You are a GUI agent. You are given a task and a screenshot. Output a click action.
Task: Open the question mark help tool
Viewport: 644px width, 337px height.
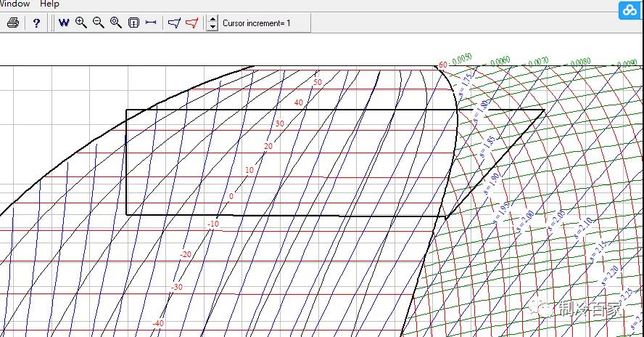point(36,23)
